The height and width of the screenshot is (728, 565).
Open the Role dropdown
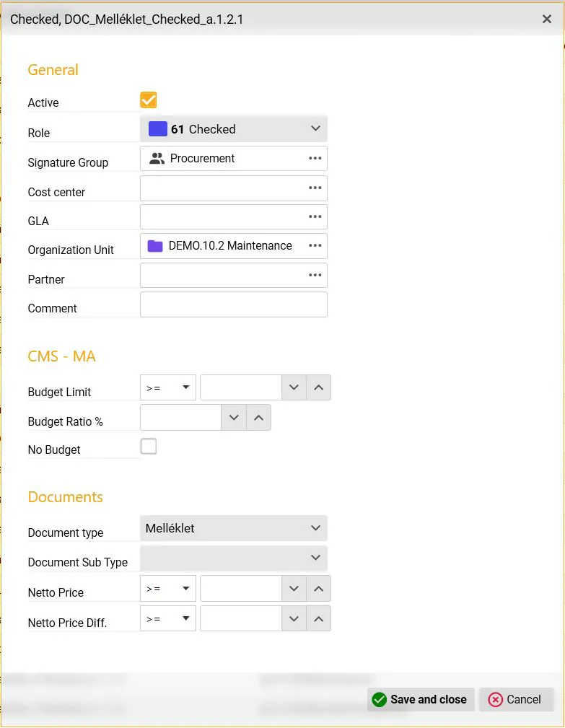point(234,128)
